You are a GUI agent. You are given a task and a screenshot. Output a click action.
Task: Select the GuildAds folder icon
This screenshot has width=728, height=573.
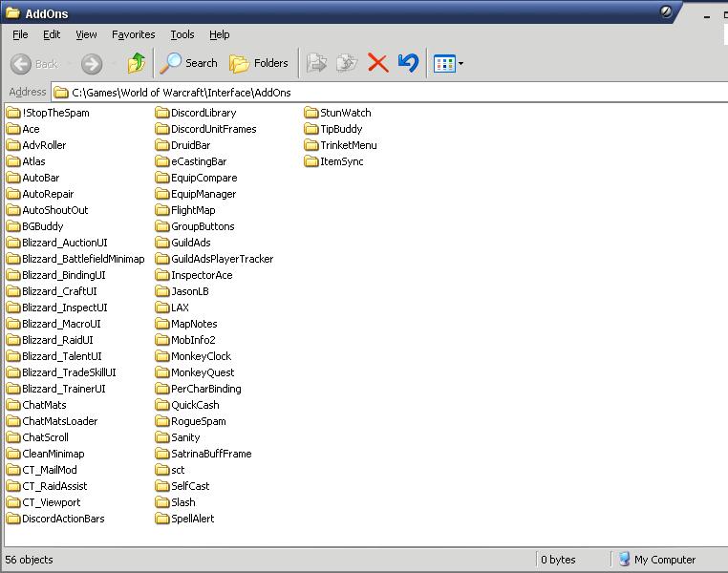pos(162,243)
